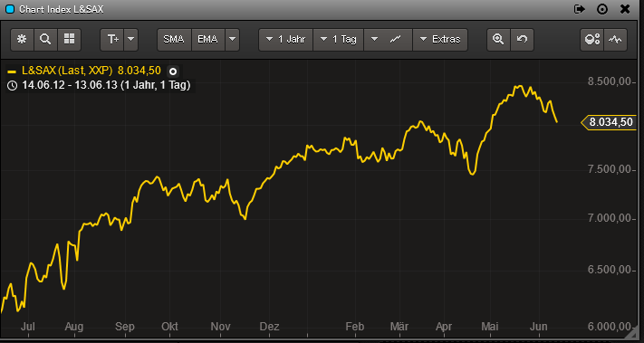Click the circular target icon in title bar
The image size is (644, 343).
[602, 9]
